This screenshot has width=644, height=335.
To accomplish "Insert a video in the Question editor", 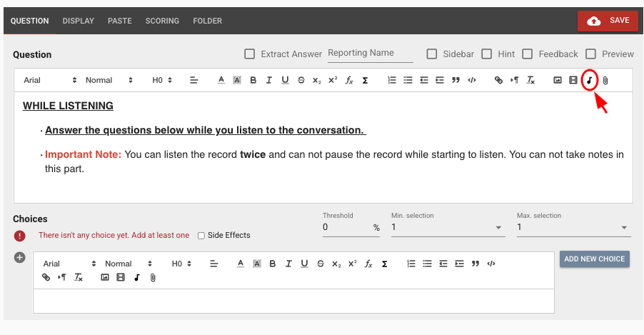I will tap(573, 80).
